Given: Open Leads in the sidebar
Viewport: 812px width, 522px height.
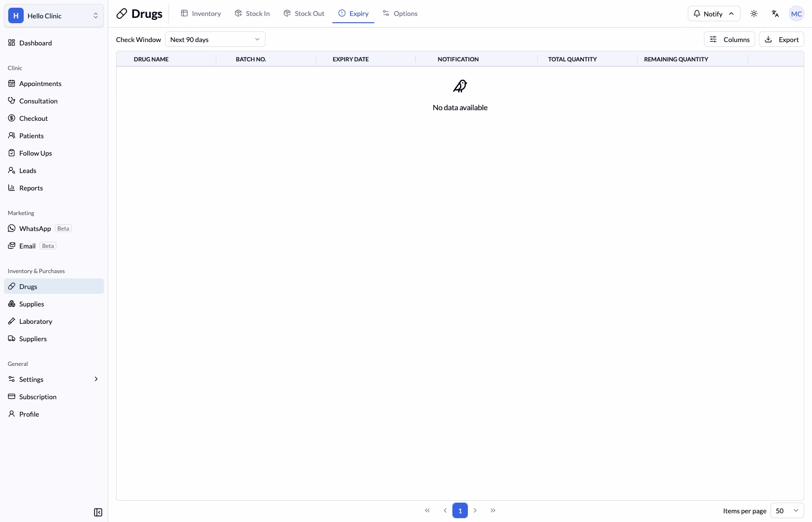Looking at the screenshot, I should [54, 171].
